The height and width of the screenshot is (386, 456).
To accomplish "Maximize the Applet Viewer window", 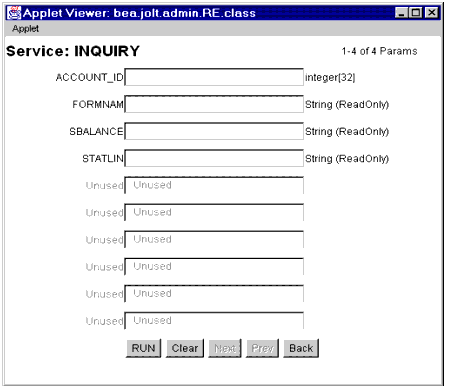I will (416, 13).
